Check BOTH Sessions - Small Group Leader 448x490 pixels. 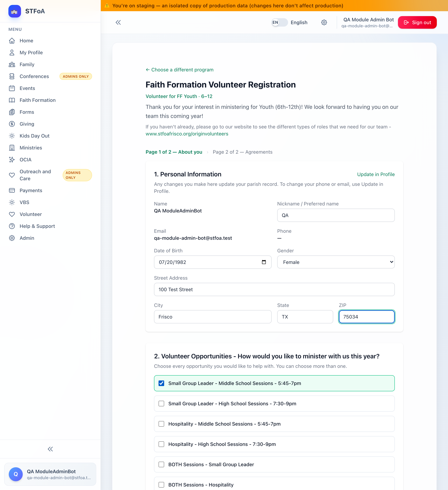[161, 464]
